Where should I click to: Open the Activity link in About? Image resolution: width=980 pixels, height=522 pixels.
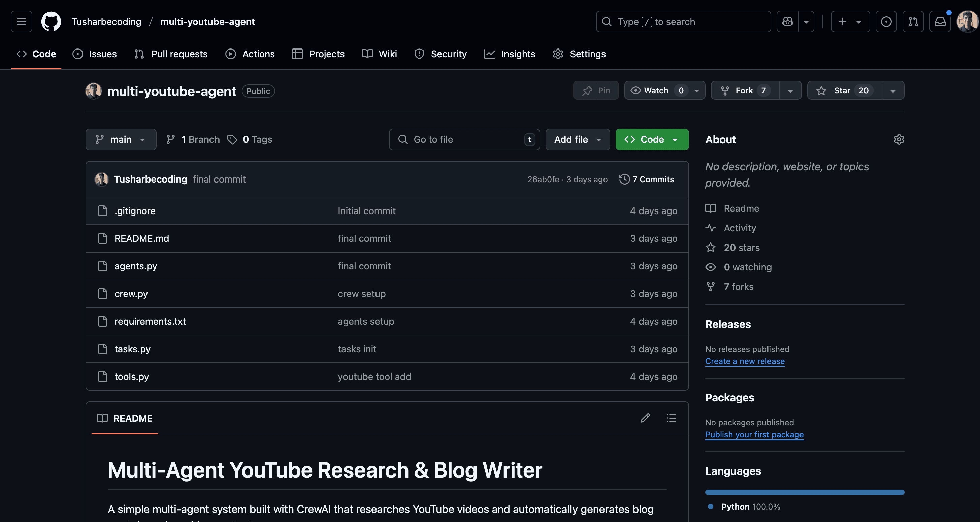click(x=730, y=228)
